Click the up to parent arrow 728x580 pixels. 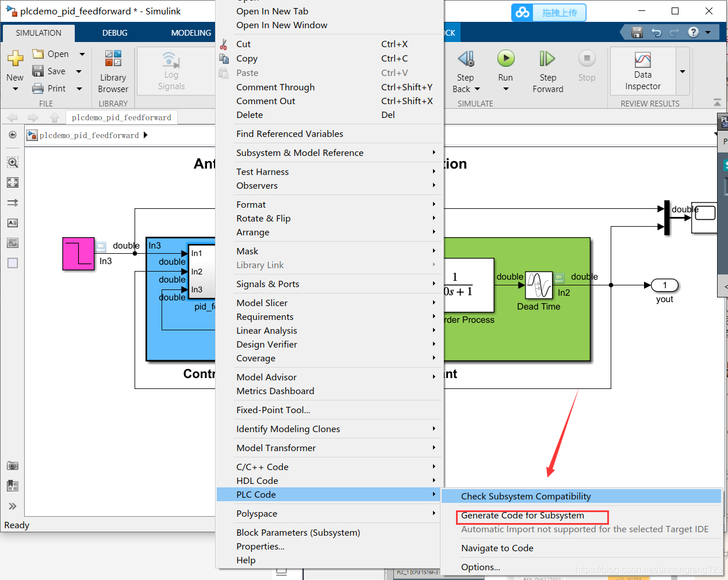click(55, 117)
